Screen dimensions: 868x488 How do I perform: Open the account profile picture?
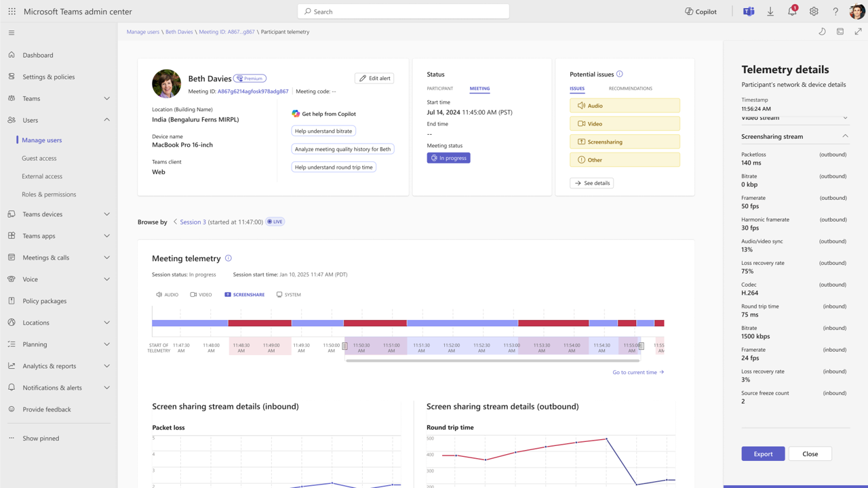coord(857,12)
